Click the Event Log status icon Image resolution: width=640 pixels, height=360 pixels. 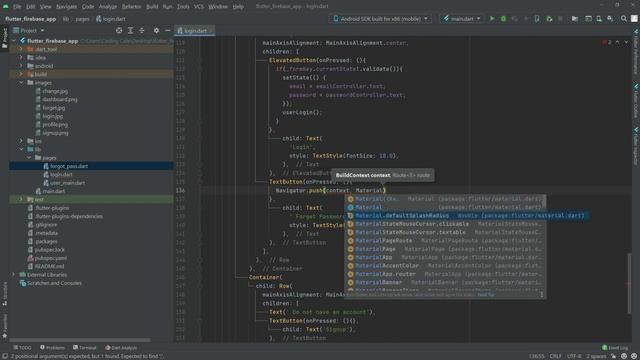615,348
